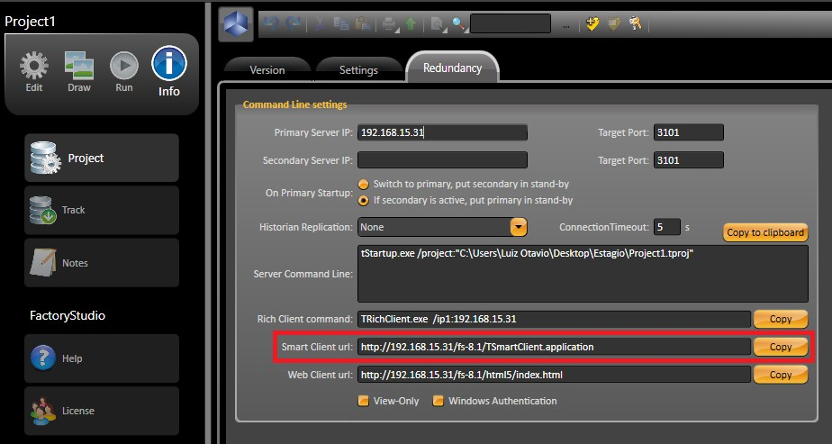Click the green up arrow toolbar icon
This screenshot has height=444, width=832.
[x=410, y=24]
